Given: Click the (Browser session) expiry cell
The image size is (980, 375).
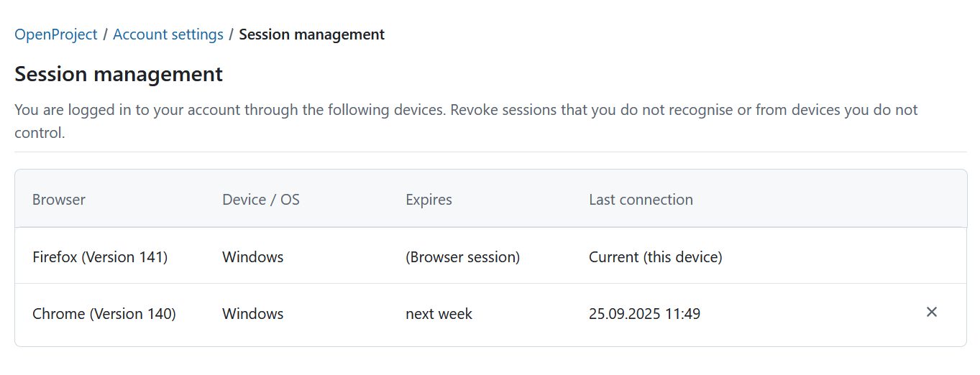Looking at the screenshot, I should [462, 257].
